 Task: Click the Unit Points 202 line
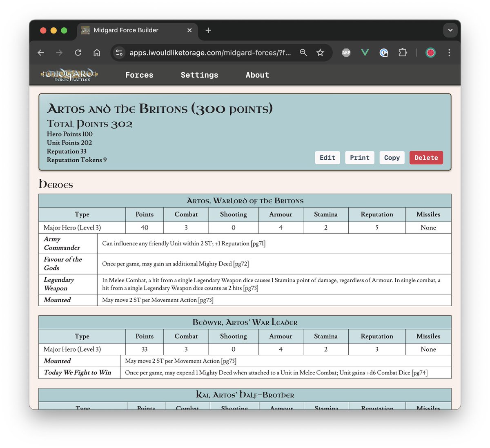(69, 143)
